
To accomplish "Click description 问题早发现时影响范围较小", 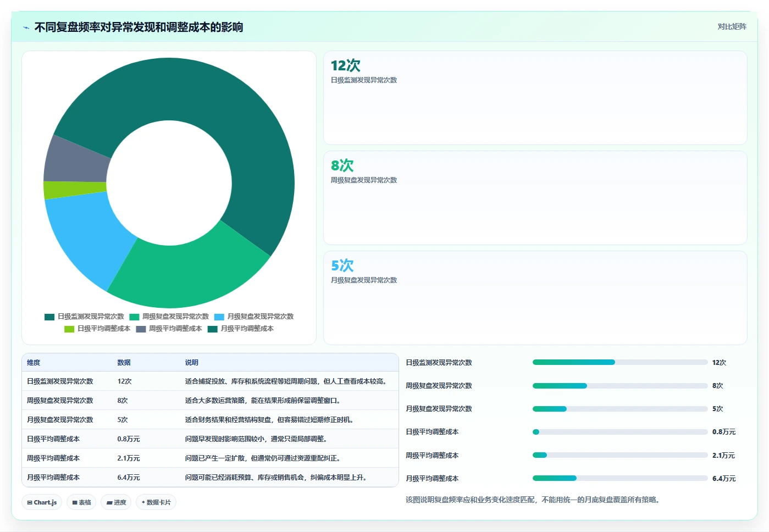I will tap(256, 439).
